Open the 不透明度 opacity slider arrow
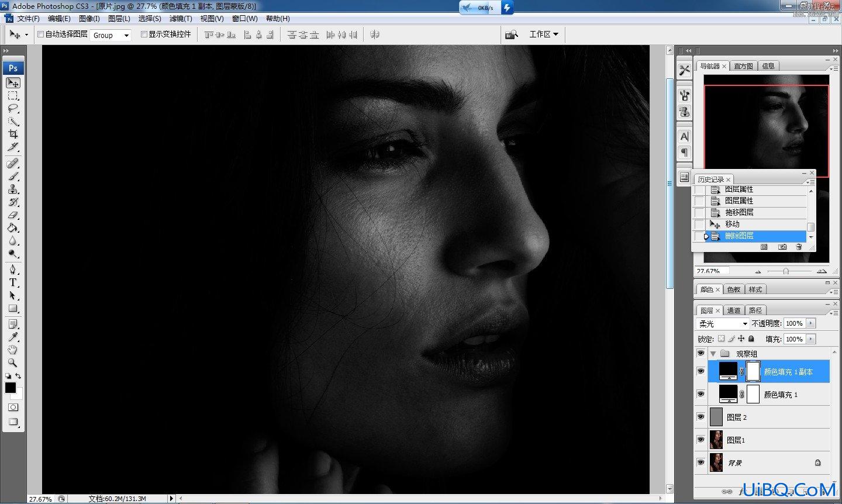This screenshot has width=842, height=504. pos(810,323)
